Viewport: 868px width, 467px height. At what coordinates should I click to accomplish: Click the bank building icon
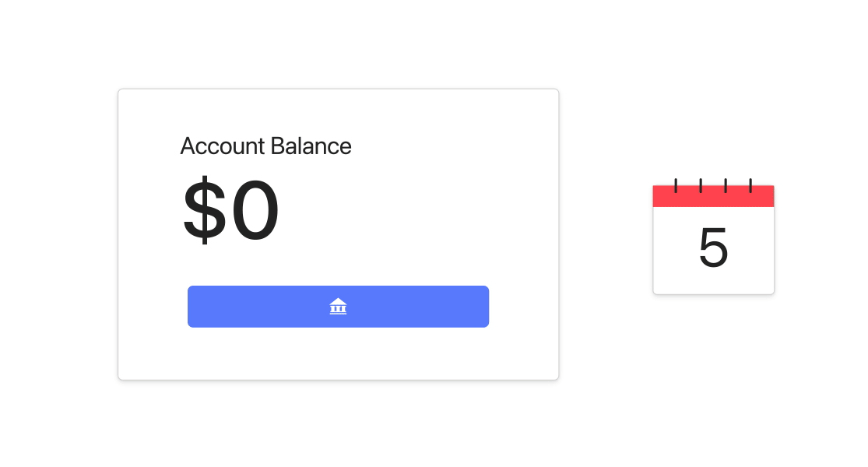[338, 307]
